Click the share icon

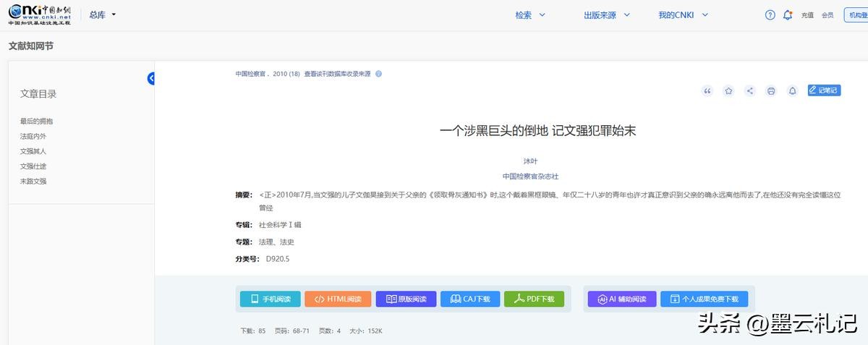[x=750, y=90]
